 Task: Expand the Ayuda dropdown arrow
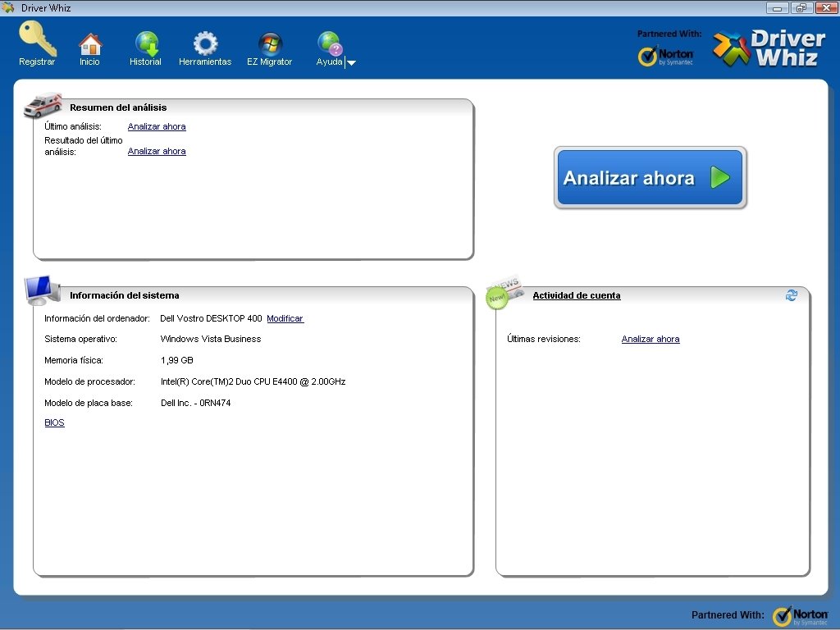pos(351,62)
